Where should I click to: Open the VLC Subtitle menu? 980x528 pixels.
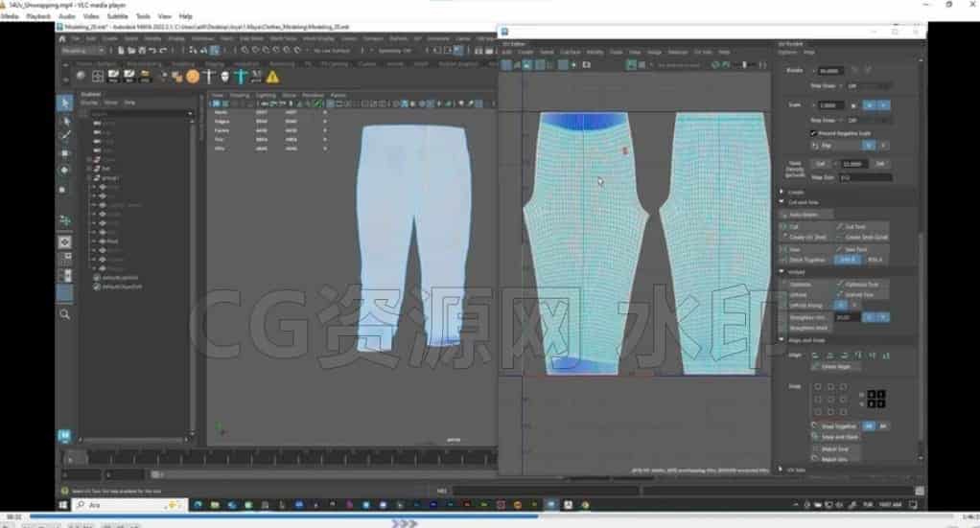coord(117,16)
